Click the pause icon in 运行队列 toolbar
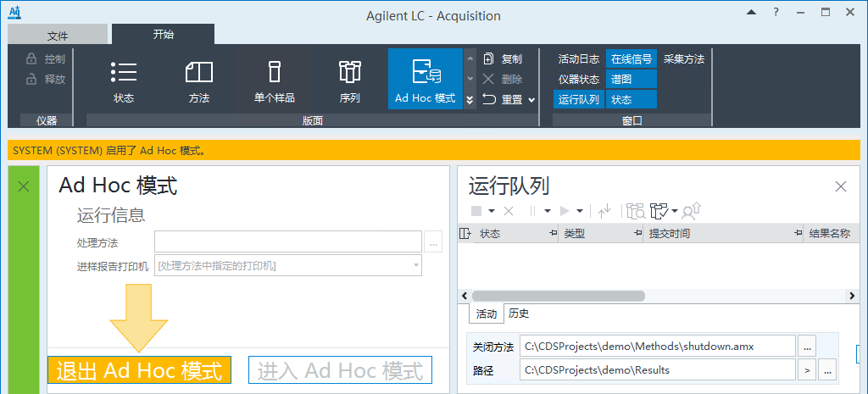The width and height of the screenshot is (868, 394). tap(534, 211)
